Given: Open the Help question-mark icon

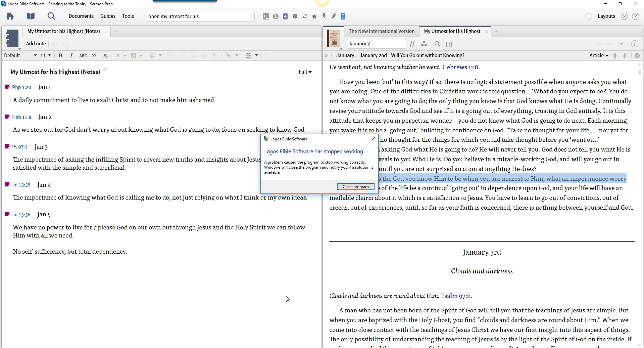Looking at the screenshot, I should click(636, 16).
